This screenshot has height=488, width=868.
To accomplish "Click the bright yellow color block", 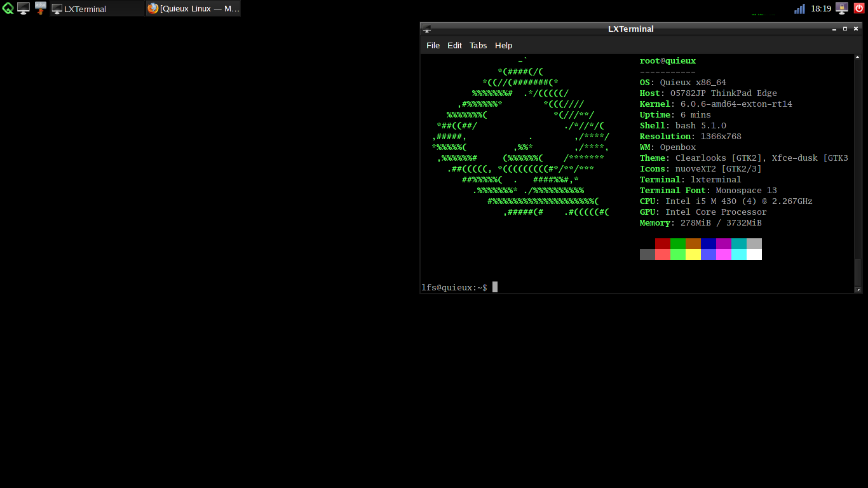I will pyautogui.click(x=693, y=255).
